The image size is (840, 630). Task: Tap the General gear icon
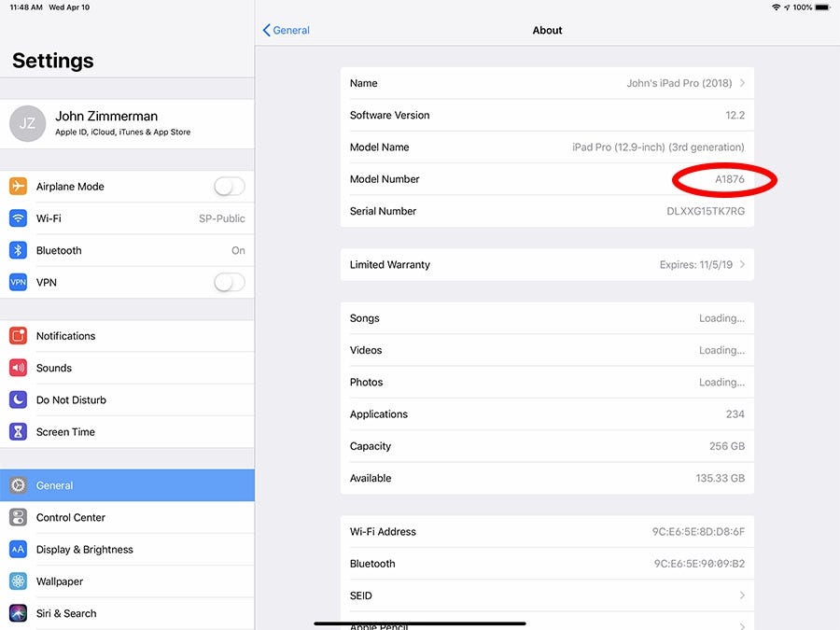(x=19, y=485)
